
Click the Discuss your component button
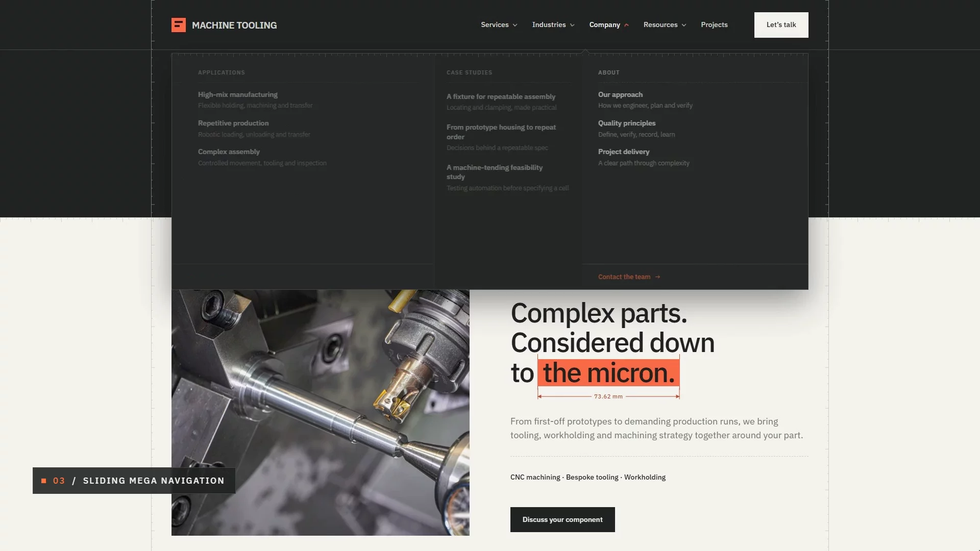click(562, 519)
